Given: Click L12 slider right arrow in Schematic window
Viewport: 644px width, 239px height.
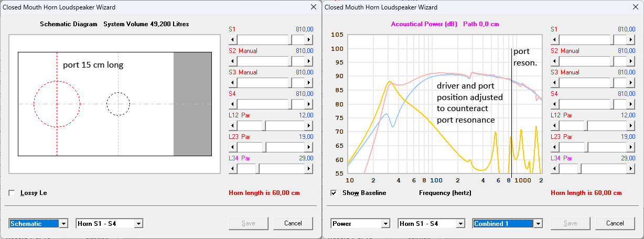Looking at the screenshot, I should click(x=308, y=126).
